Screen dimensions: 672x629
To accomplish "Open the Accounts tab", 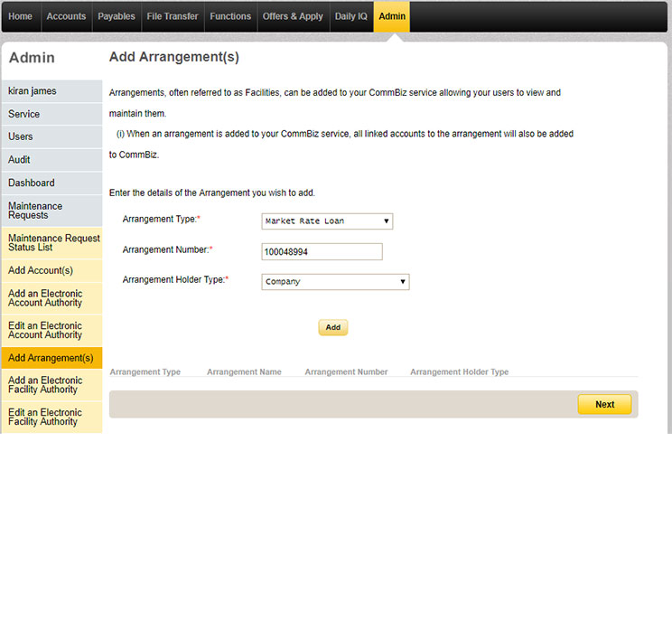I will (x=67, y=16).
